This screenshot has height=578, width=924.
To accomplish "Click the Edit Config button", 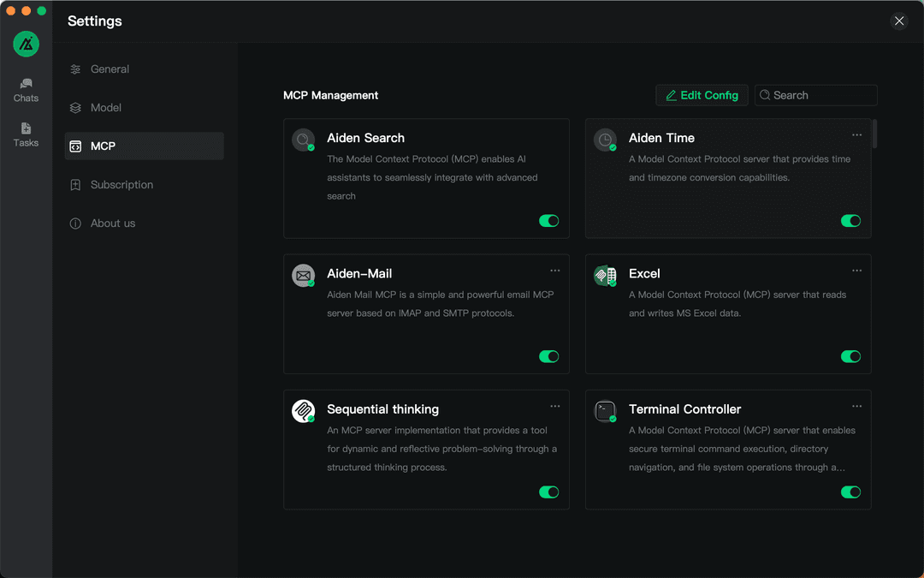I will coord(702,95).
